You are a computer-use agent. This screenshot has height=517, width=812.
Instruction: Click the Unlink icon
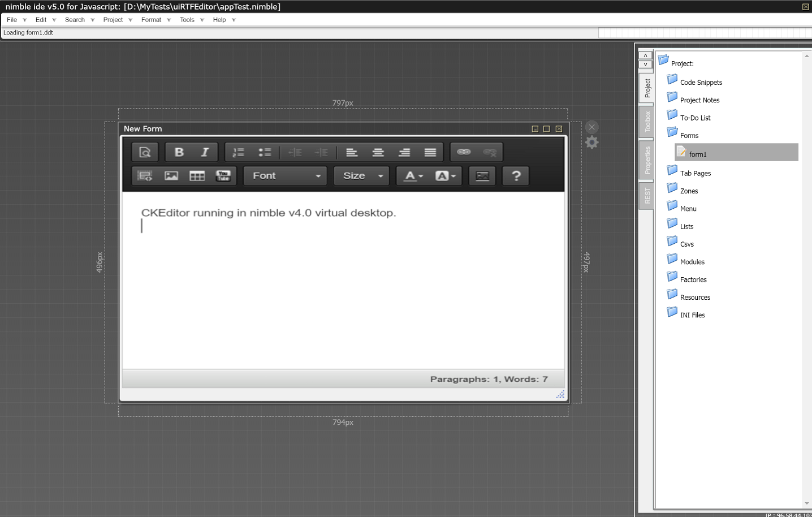pyautogui.click(x=490, y=152)
